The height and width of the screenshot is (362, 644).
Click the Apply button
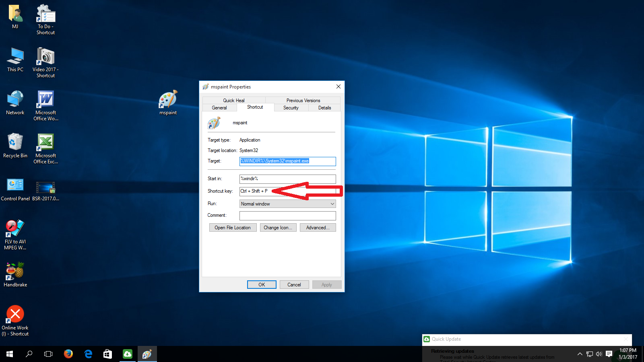[x=327, y=285]
